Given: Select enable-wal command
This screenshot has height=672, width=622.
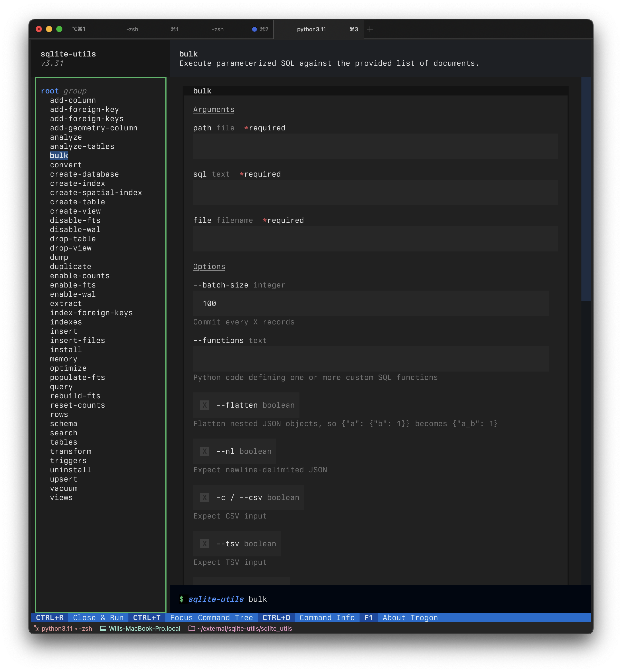Looking at the screenshot, I should click(73, 294).
